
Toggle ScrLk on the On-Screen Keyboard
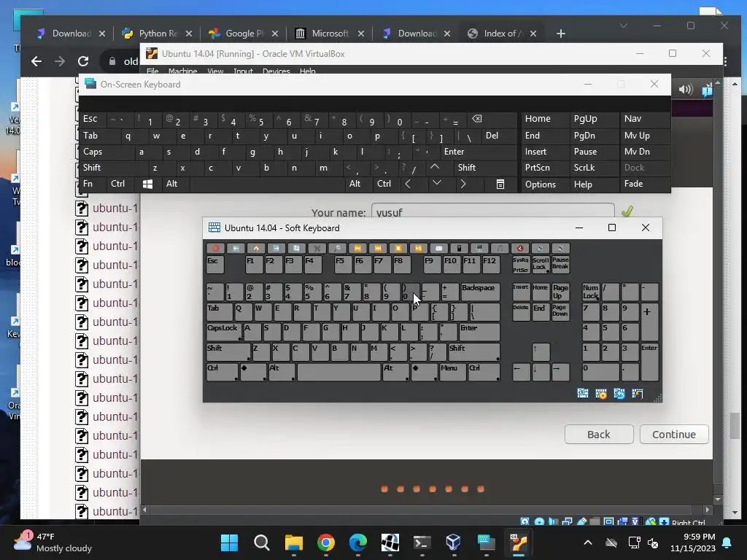pos(595,168)
